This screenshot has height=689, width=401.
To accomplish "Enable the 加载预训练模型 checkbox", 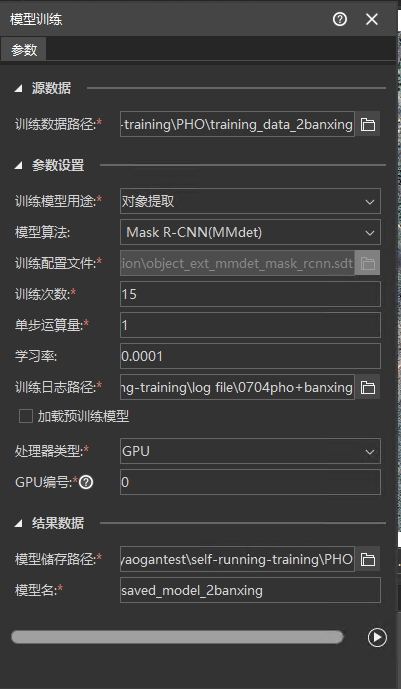I will coord(26,416).
